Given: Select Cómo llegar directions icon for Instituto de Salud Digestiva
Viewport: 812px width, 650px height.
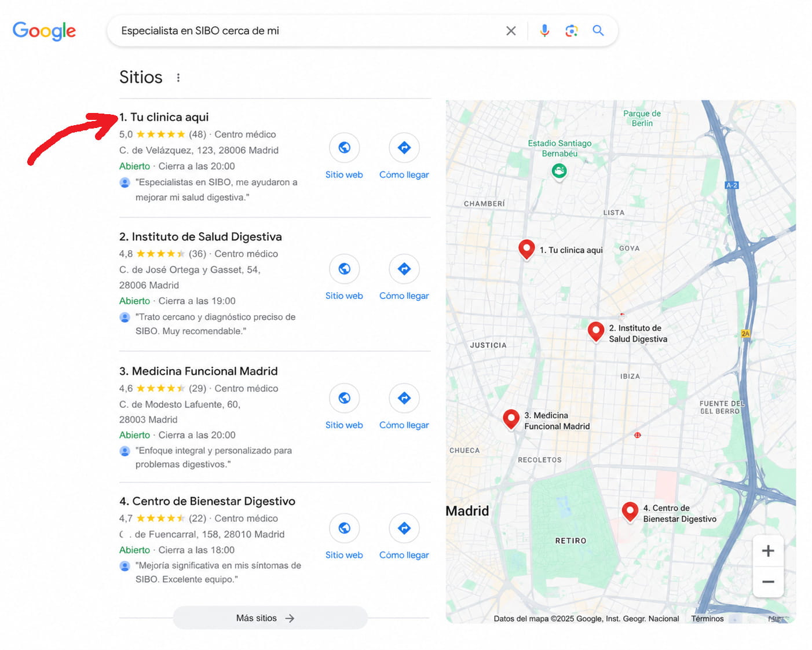Looking at the screenshot, I should tap(404, 269).
